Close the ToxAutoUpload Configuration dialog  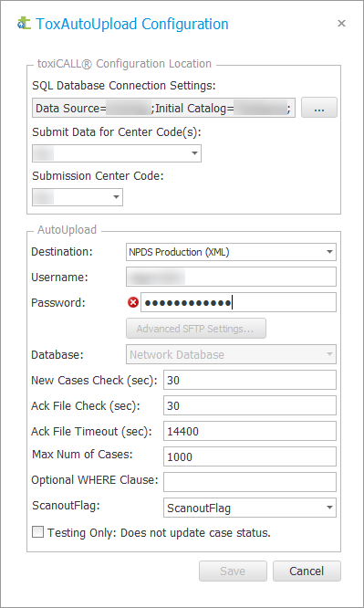tap(341, 23)
